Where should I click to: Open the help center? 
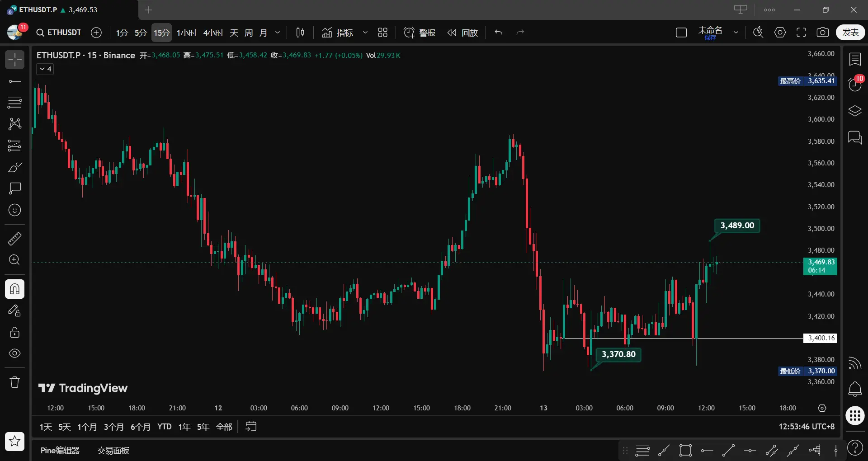coord(855,448)
